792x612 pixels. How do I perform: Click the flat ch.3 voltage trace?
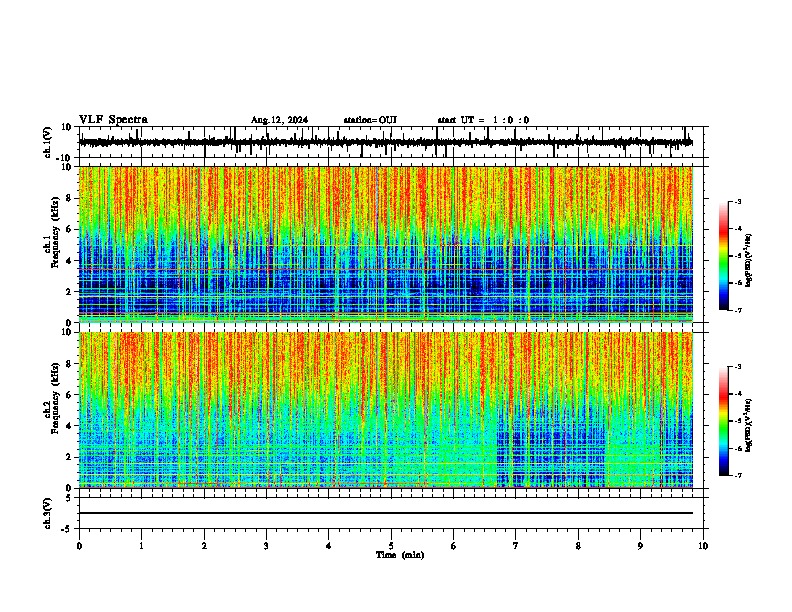click(386, 513)
